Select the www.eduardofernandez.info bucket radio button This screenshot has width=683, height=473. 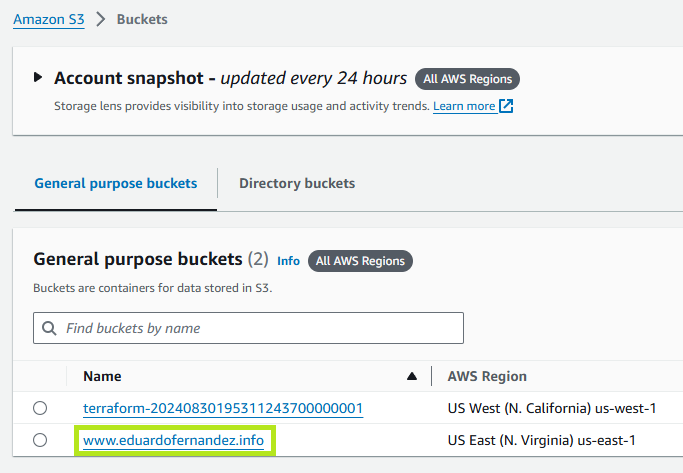pyautogui.click(x=40, y=440)
